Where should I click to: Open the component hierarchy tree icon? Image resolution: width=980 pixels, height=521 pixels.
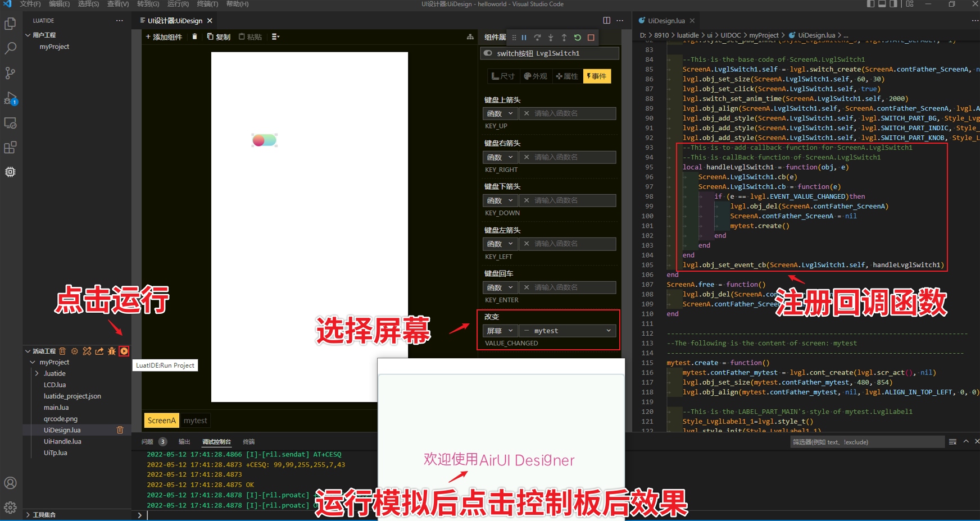click(x=470, y=36)
